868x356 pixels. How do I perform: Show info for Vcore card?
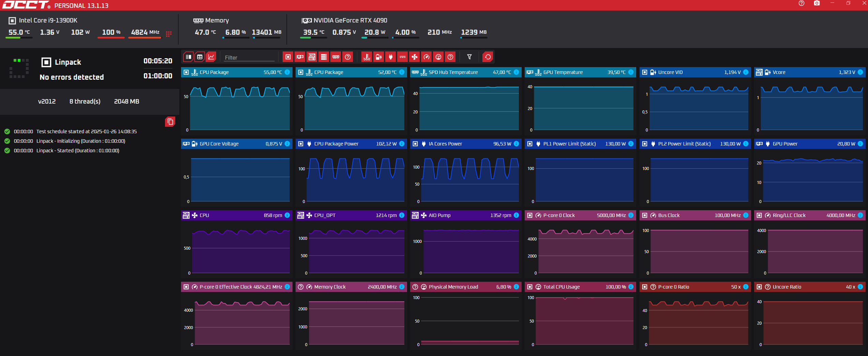pos(860,72)
